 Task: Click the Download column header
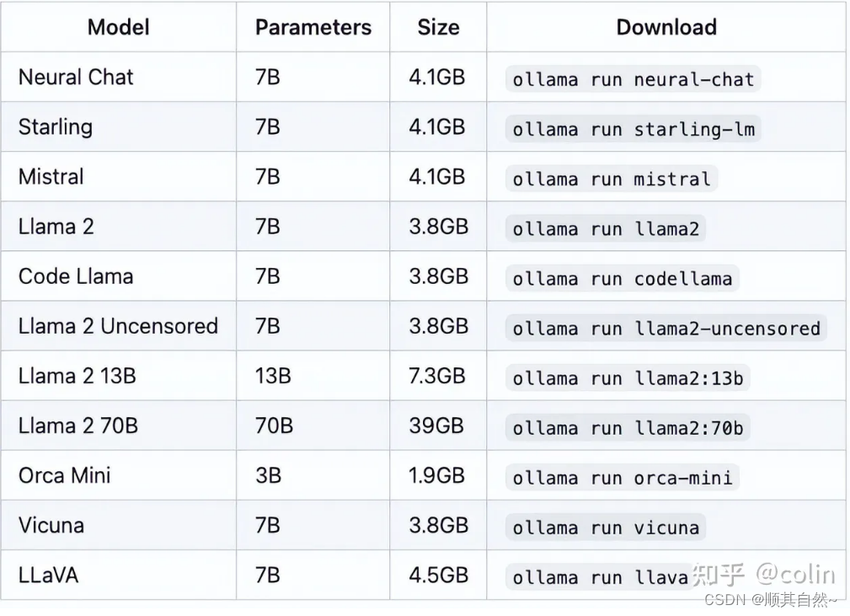[666, 27]
